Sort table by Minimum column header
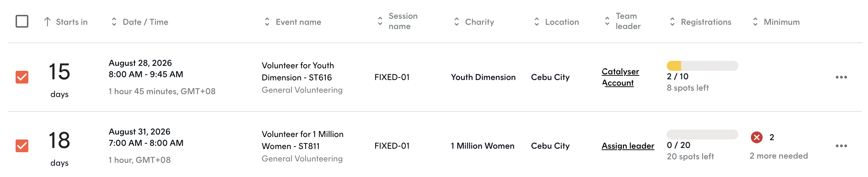 (x=776, y=22)
